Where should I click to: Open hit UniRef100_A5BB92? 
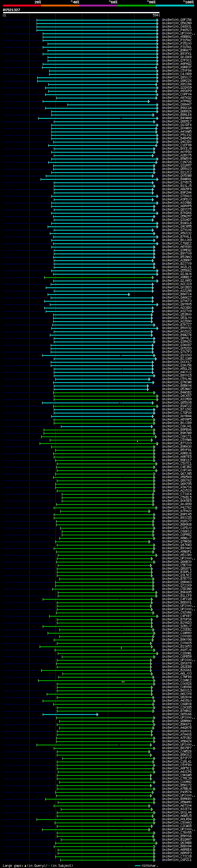tap(177, 37)
